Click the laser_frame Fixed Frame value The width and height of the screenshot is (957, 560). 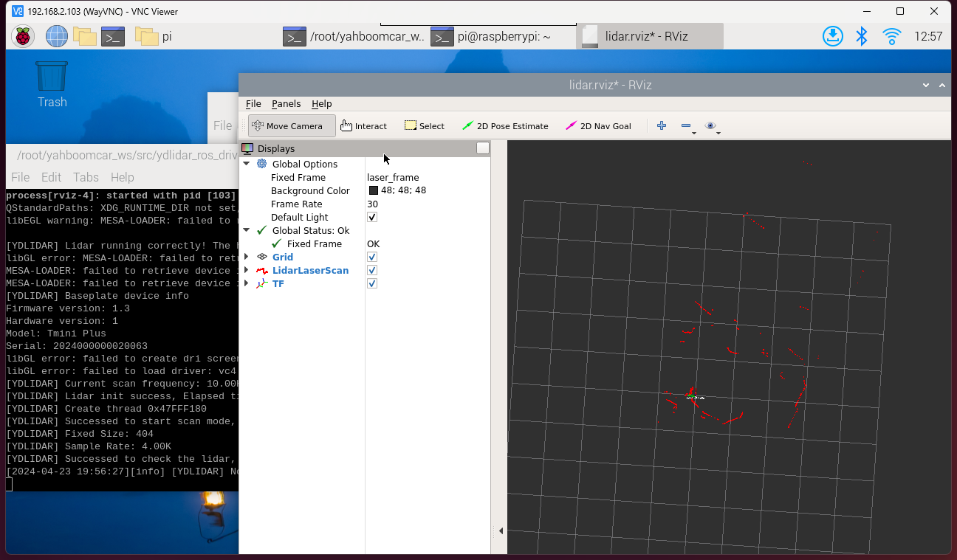393,177
